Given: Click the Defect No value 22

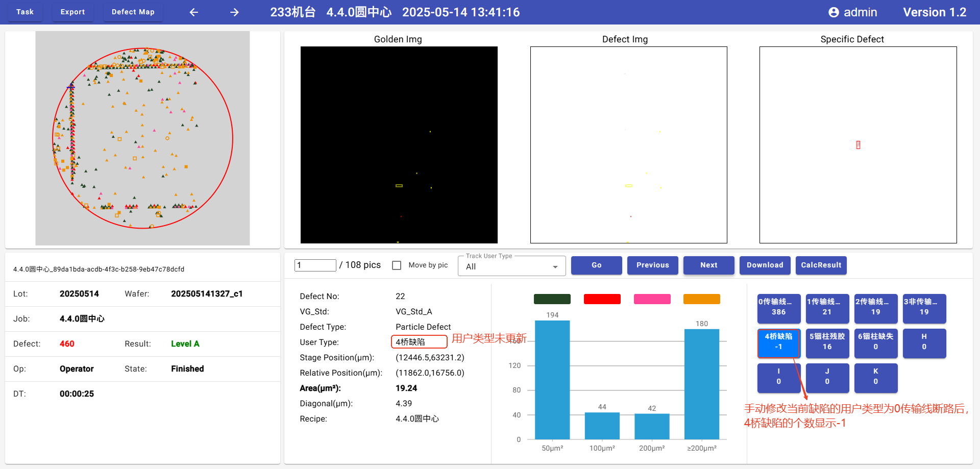Looking at the screenshot, I should point(400,297).
